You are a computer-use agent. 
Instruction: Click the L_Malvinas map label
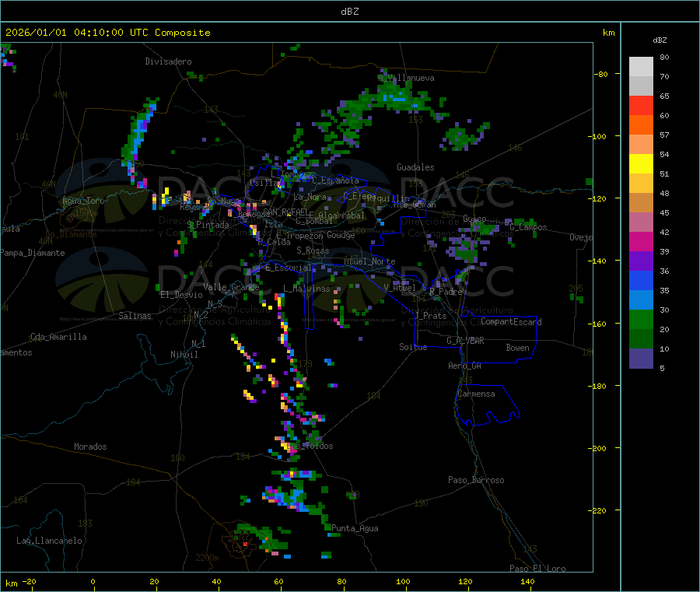(x=306, y=289)
